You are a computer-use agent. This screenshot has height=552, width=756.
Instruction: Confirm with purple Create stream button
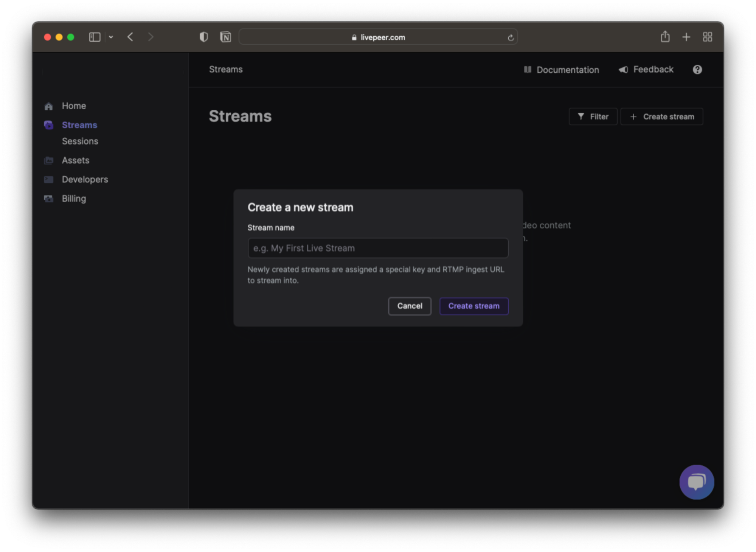point(473,306)
